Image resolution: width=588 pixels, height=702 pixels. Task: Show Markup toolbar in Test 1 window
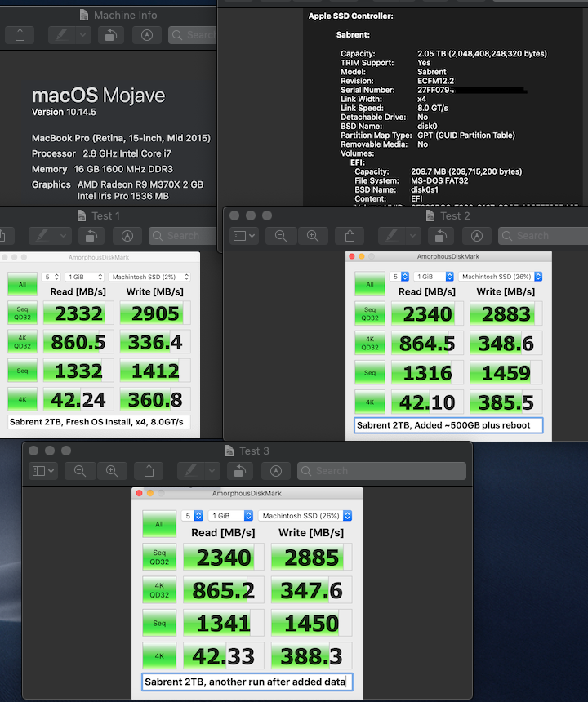(127, 235)
